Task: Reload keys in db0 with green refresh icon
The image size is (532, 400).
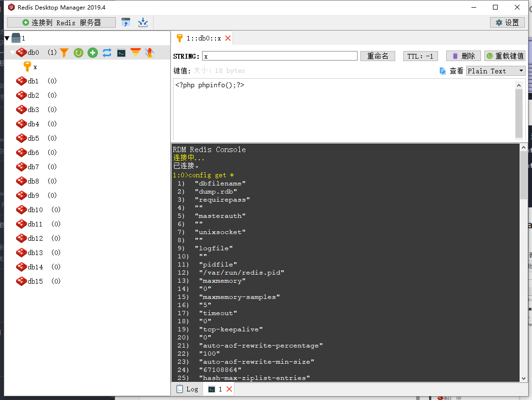Action: (78, 52)
